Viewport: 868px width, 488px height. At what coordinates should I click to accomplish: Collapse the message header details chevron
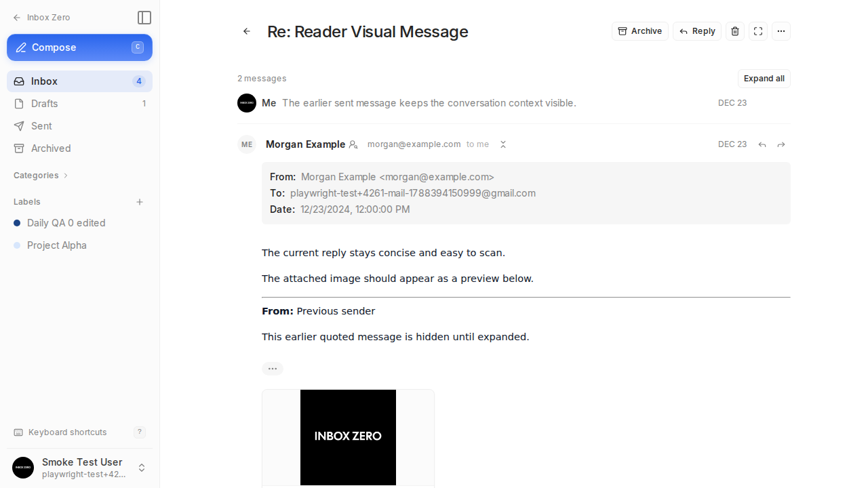503,144
